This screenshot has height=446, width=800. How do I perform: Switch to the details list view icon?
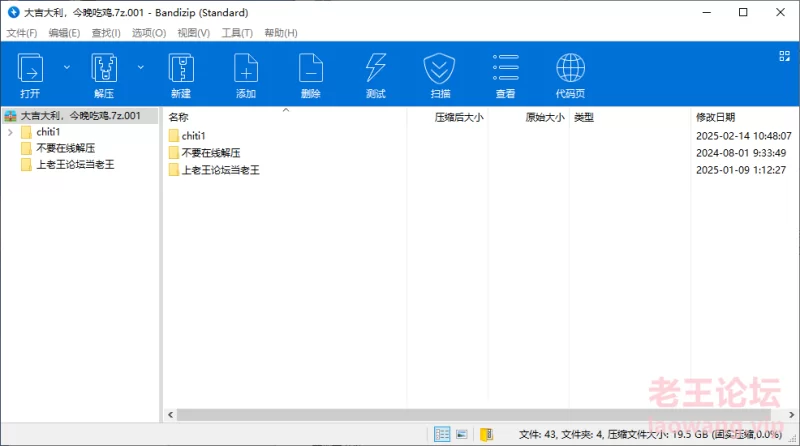(x=442, y=434)
